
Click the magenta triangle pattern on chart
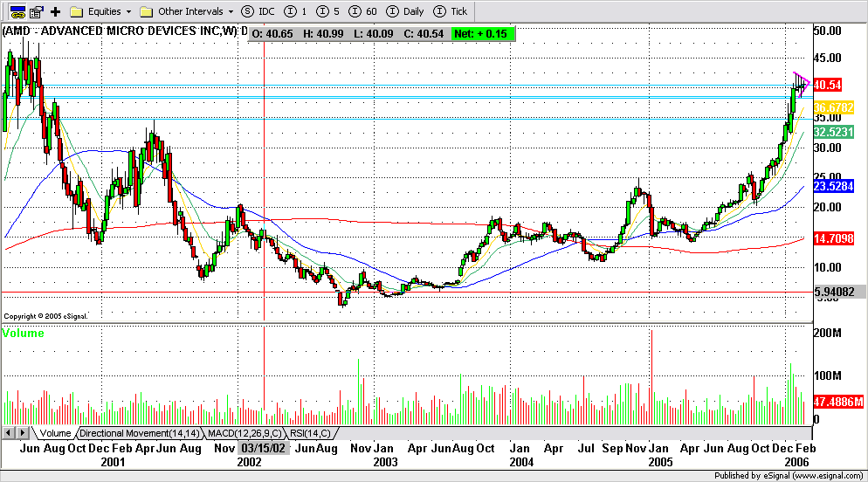click(x=803, y=84)
